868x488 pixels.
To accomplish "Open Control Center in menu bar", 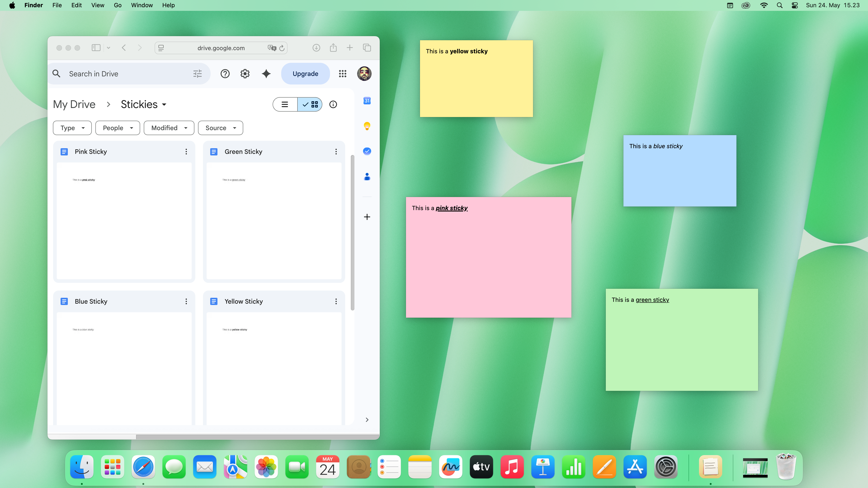I will (x=795, y=5).
